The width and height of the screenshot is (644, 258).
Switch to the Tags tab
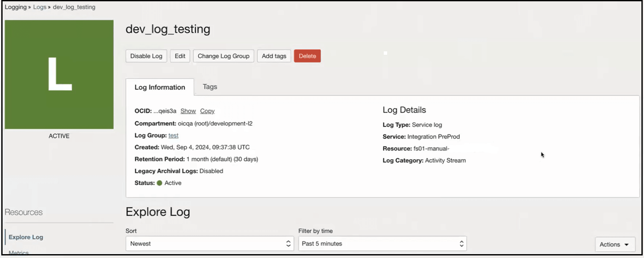pyautogui.click(x=210, y=87)
